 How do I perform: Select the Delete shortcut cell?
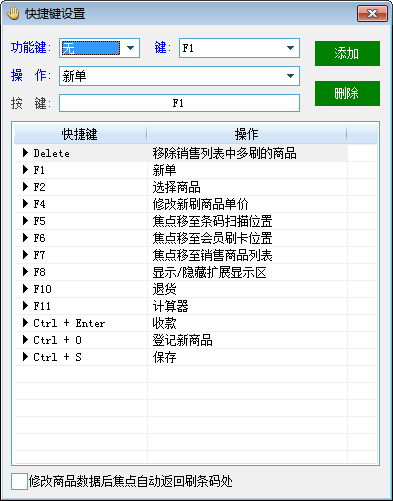coord(89,153)
